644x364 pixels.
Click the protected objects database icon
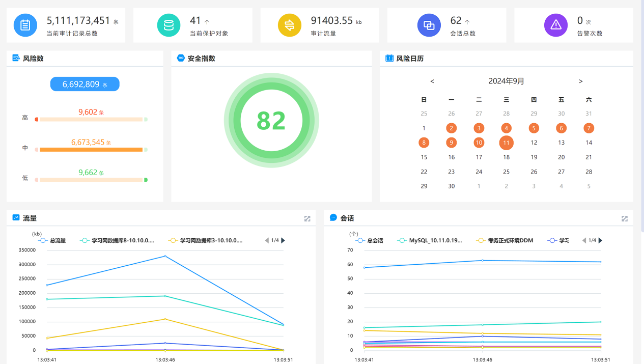pos(168,25)
